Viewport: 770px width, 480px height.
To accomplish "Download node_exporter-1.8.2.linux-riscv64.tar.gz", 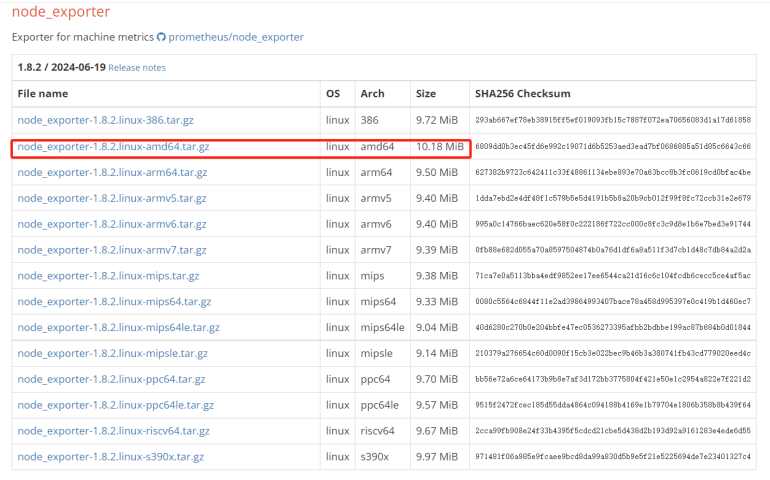I will (x=113, y=431).
